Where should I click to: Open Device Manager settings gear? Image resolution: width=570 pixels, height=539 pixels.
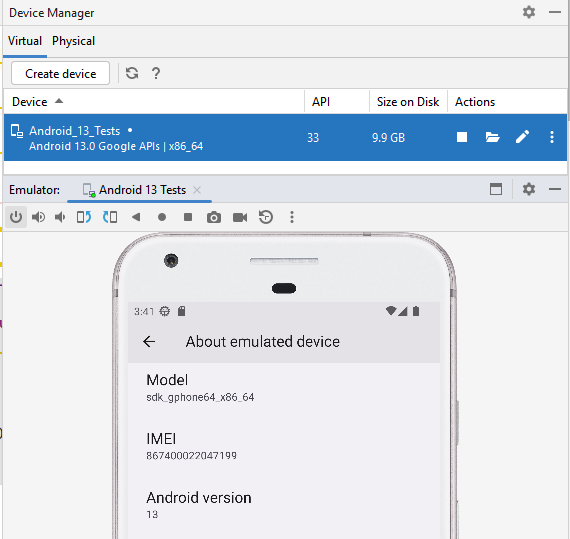coord(529,12)
